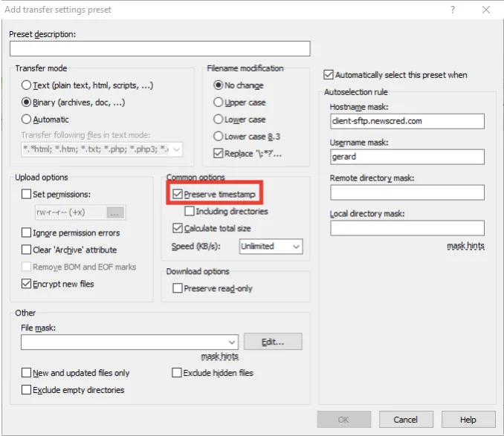Click the Hostname mask field
The image size is (504, 436).
click(x=407, y=121)
